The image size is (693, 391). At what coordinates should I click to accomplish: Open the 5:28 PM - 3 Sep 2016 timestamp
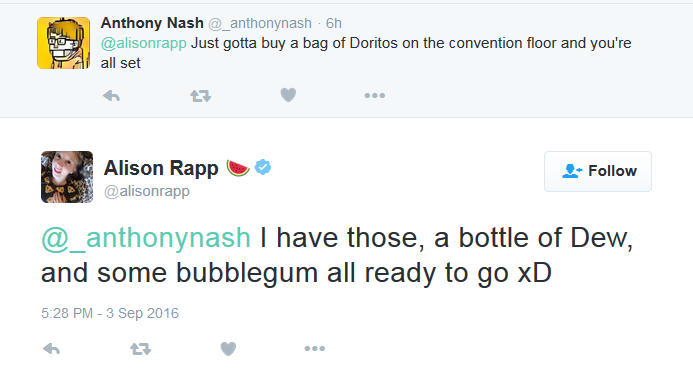(x=110, y=313)
